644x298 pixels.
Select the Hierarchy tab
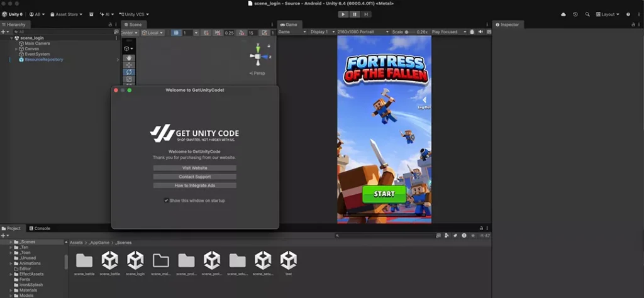(14, 25)
